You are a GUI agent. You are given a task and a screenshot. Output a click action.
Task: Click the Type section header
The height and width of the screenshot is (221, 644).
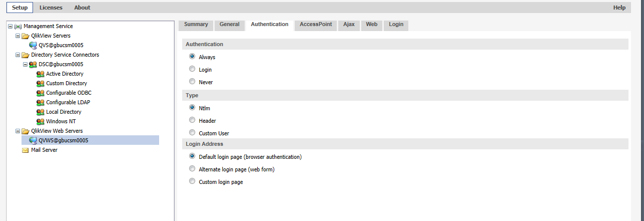[405, 95]
